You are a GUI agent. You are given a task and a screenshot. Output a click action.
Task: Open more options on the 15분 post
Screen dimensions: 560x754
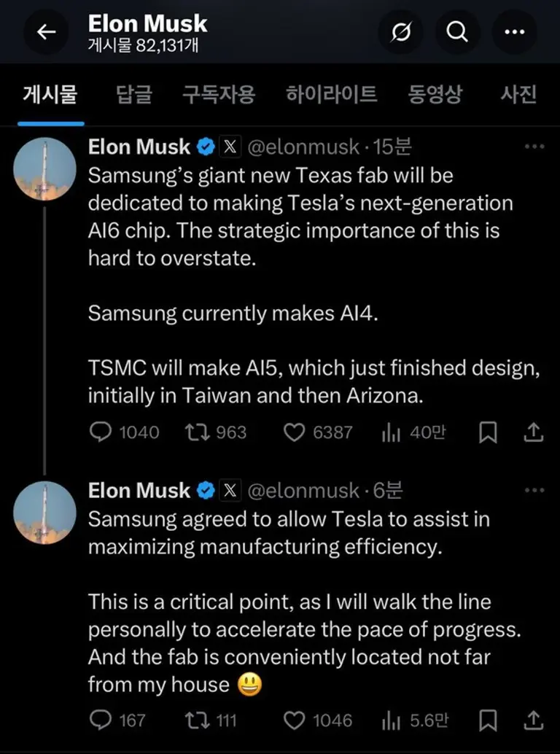click(534, 147)
